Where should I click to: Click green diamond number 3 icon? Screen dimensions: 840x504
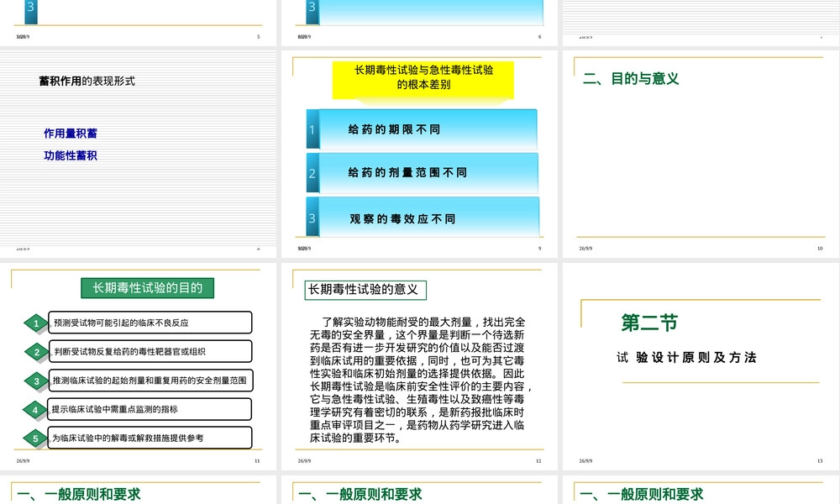[x=36, y=381]
